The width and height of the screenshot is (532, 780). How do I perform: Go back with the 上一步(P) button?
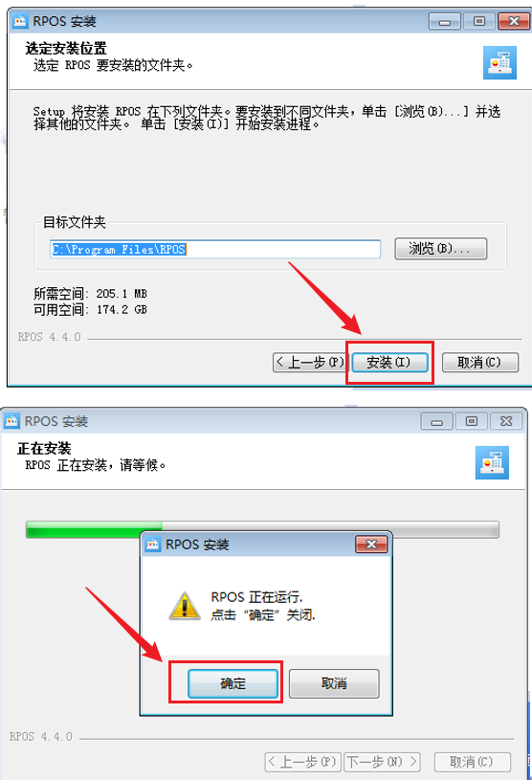point(309,362)
